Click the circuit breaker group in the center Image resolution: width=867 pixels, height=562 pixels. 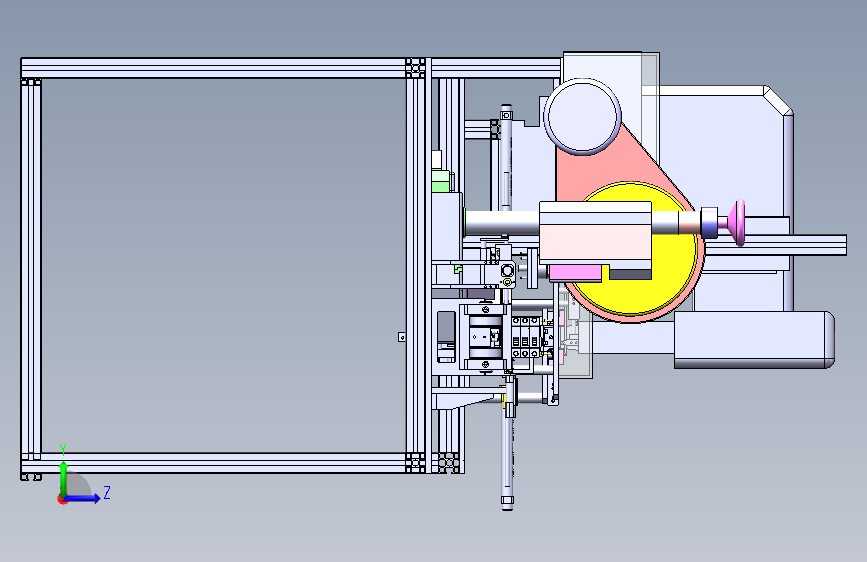[x=525, y=338]
